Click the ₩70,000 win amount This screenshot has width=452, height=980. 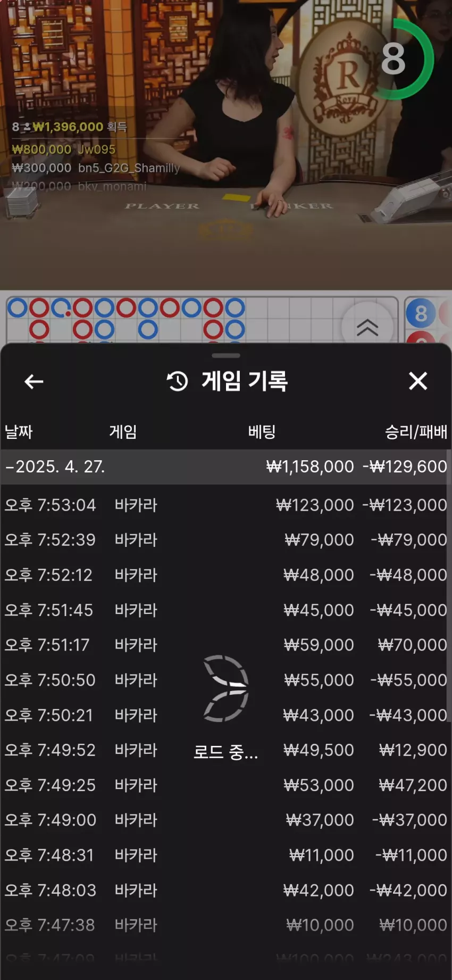pyautogui.click(x=413, y=645)
